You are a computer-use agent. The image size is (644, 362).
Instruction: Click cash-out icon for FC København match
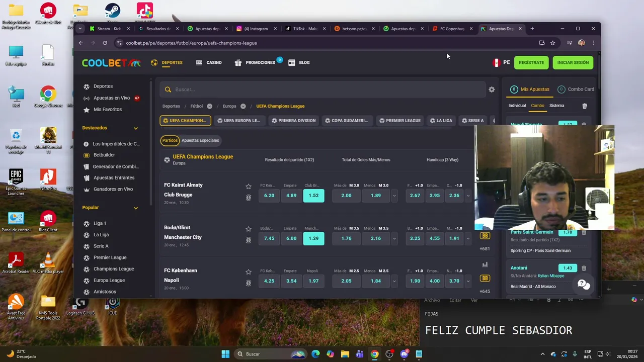pos(249,283)
